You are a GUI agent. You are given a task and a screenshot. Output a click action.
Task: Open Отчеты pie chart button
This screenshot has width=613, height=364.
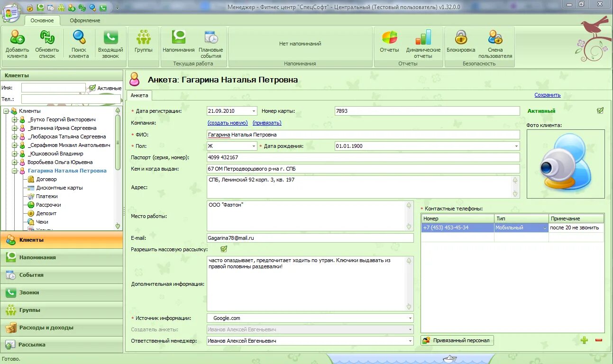click(x=389, y=41)
